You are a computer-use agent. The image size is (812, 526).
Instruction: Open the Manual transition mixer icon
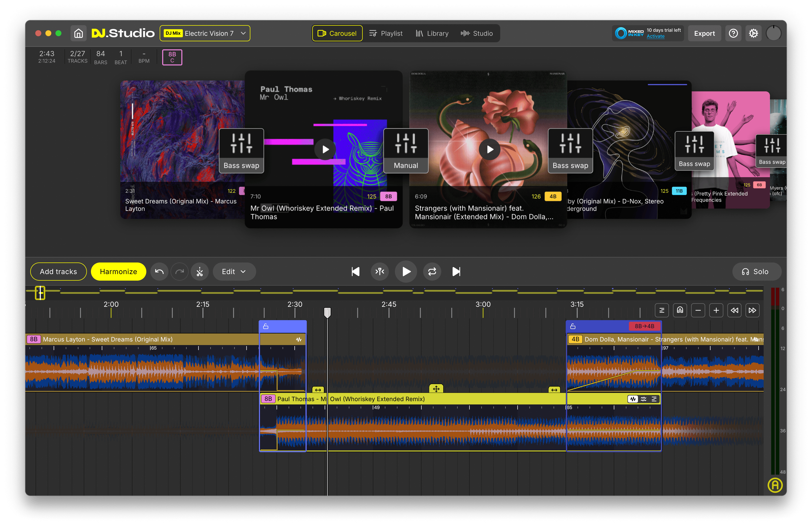[x=406, y=151]
